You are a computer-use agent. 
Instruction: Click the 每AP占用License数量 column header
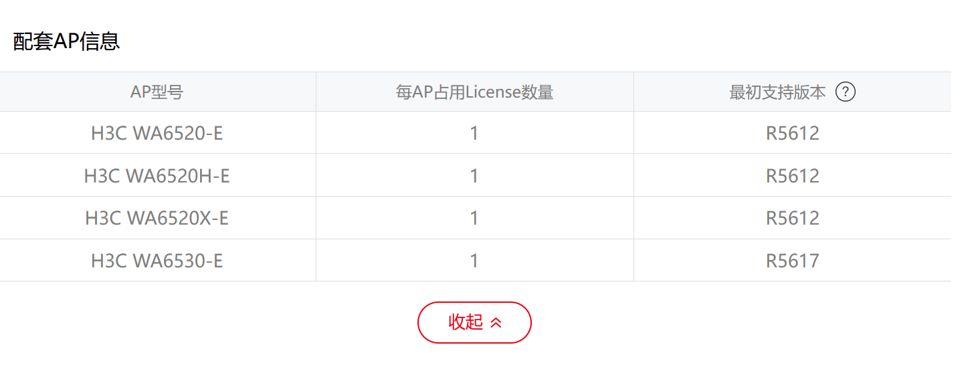pos(474,92)
